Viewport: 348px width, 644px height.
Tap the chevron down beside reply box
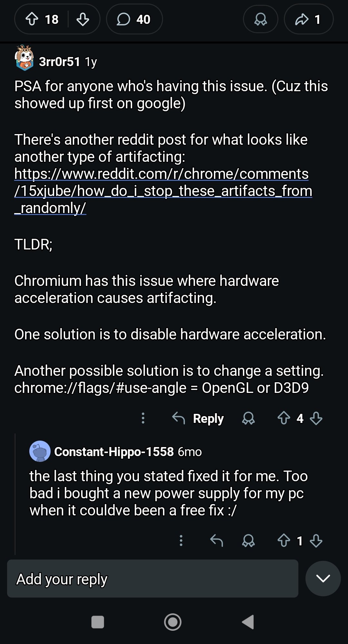(323, 579)
